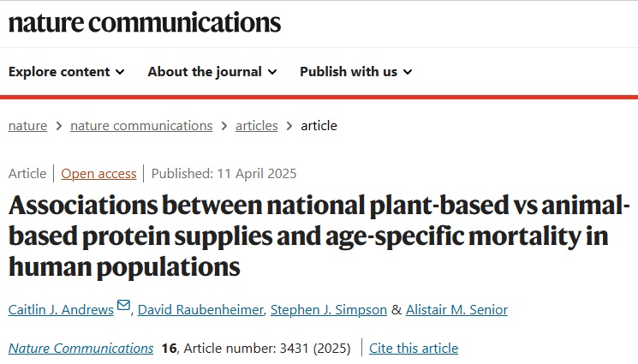Open author Alistair M. Senior details
638x364 pixels.
coord(456,310)
